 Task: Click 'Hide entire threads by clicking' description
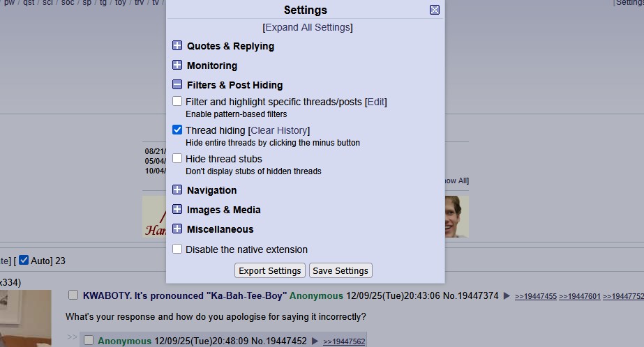click(x=273, y=143)
